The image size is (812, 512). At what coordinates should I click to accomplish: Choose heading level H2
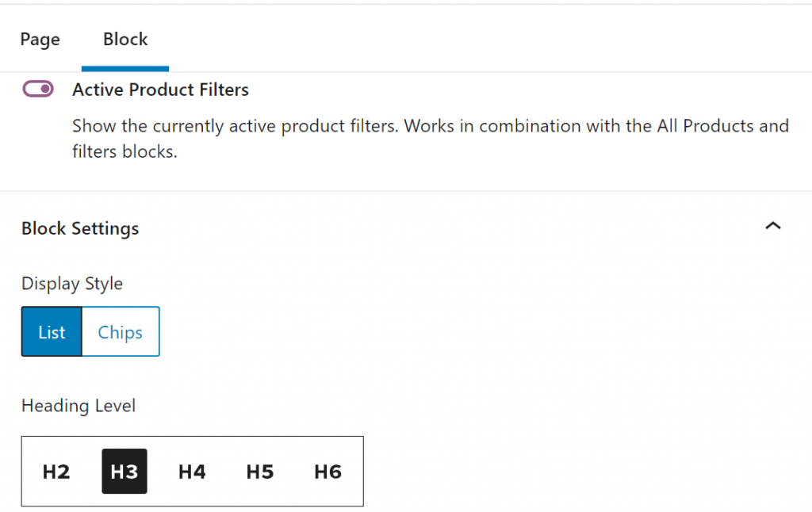(56, 471)
